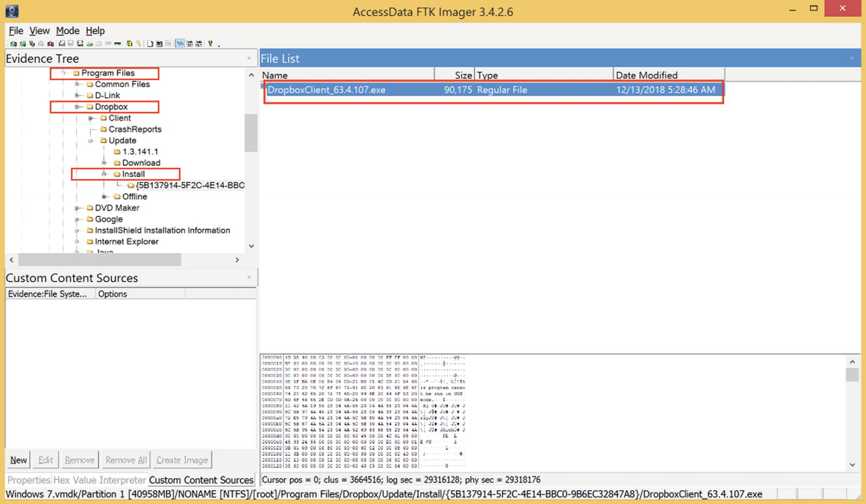
Task: Click the Remove All button
Action: 126,460
